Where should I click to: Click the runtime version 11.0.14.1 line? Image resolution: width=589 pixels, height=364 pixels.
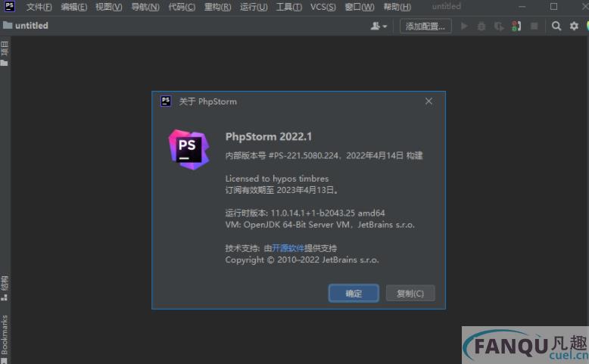(305, 213)
